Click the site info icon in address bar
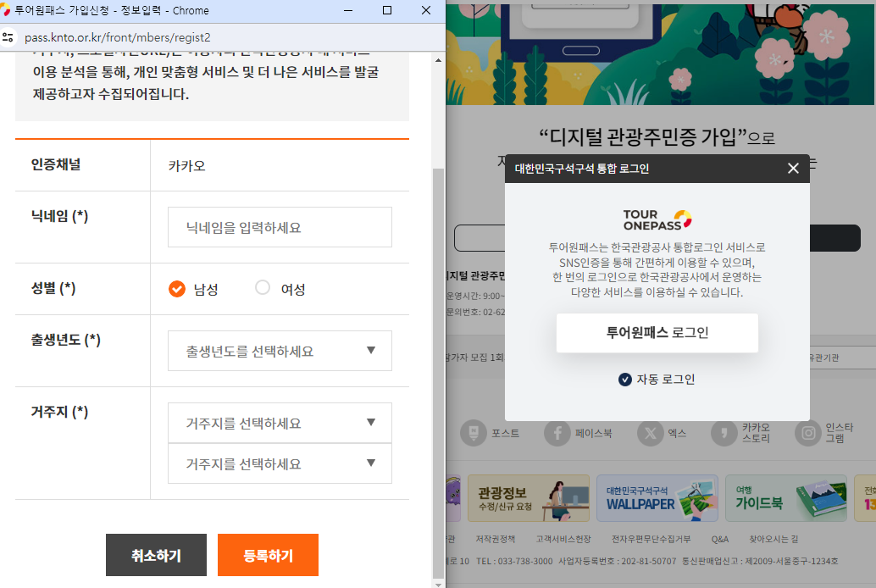876x588 pixels. pyautogui.click(x=8, y=37)
